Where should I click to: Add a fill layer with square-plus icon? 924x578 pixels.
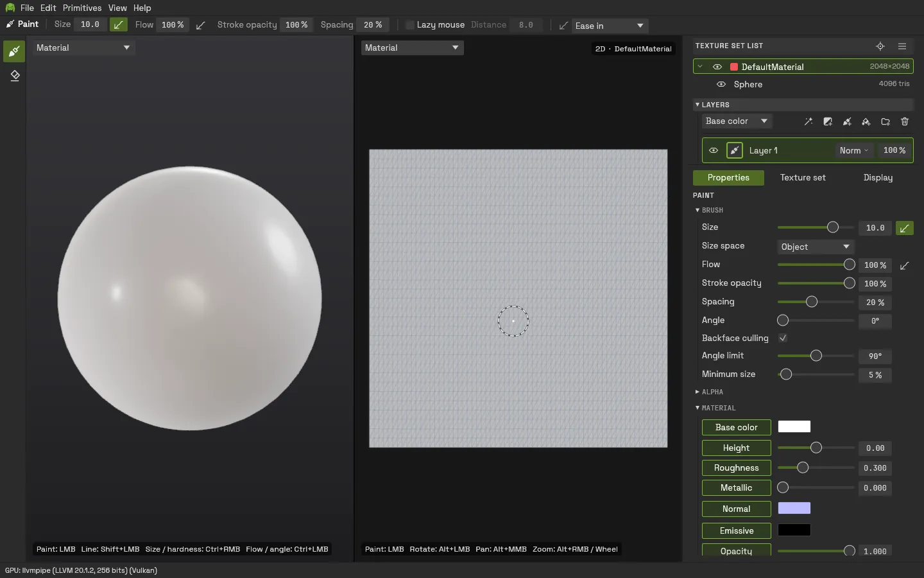828,121
